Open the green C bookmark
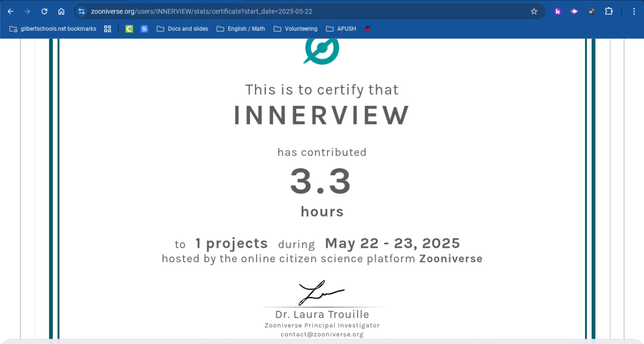 (x=129, y=29)
